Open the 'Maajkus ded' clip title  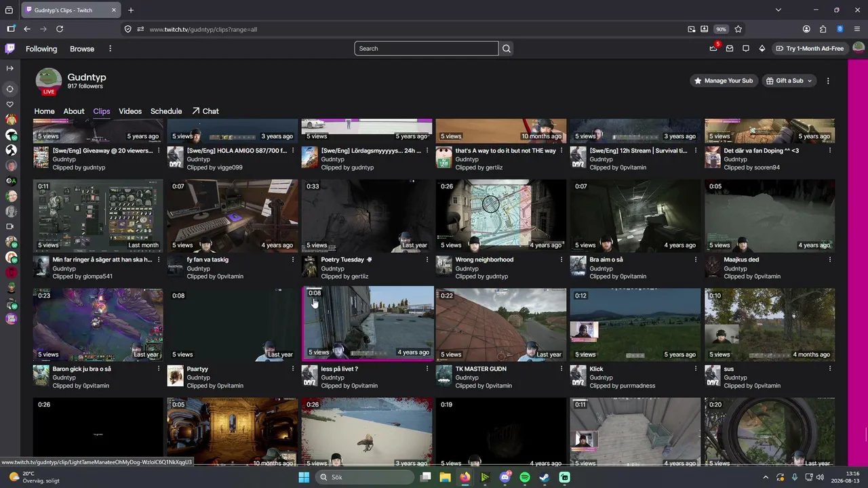point(741,260)
